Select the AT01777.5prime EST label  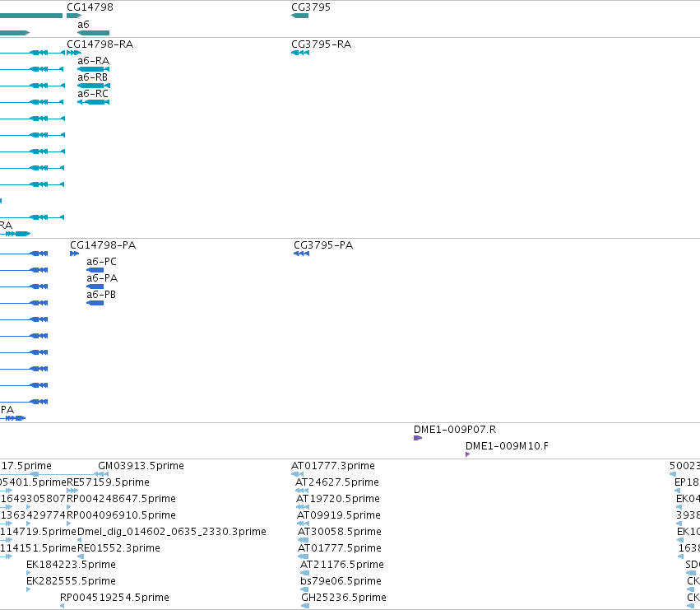click(x=339, y=548)
